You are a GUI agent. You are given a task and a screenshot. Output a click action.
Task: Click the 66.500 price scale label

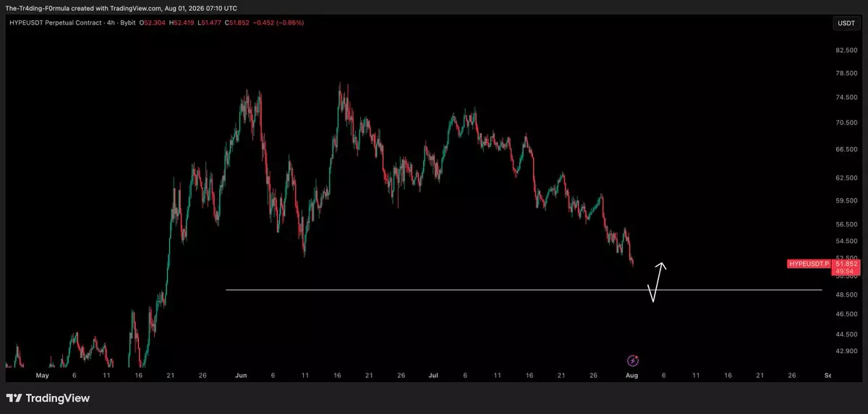(846, 150)
